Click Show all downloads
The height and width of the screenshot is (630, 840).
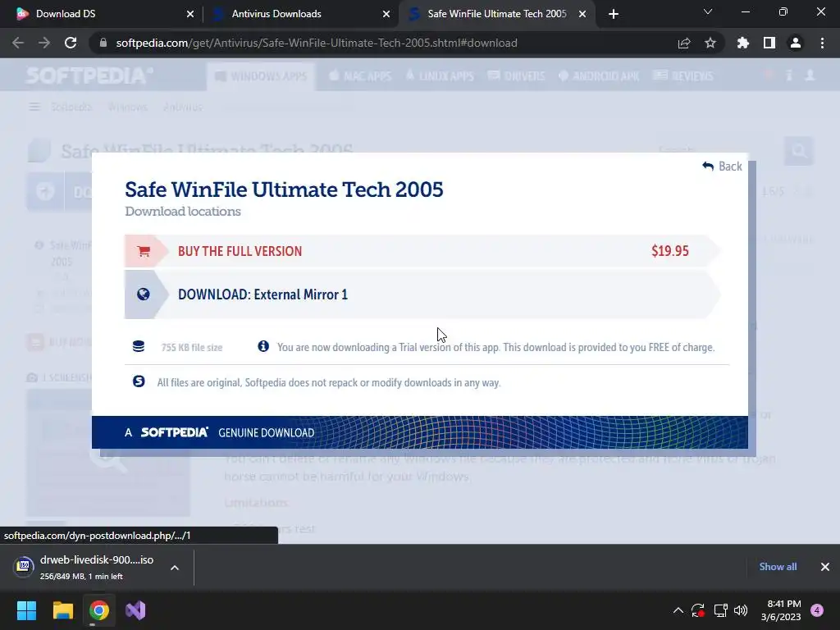[778, 567]
